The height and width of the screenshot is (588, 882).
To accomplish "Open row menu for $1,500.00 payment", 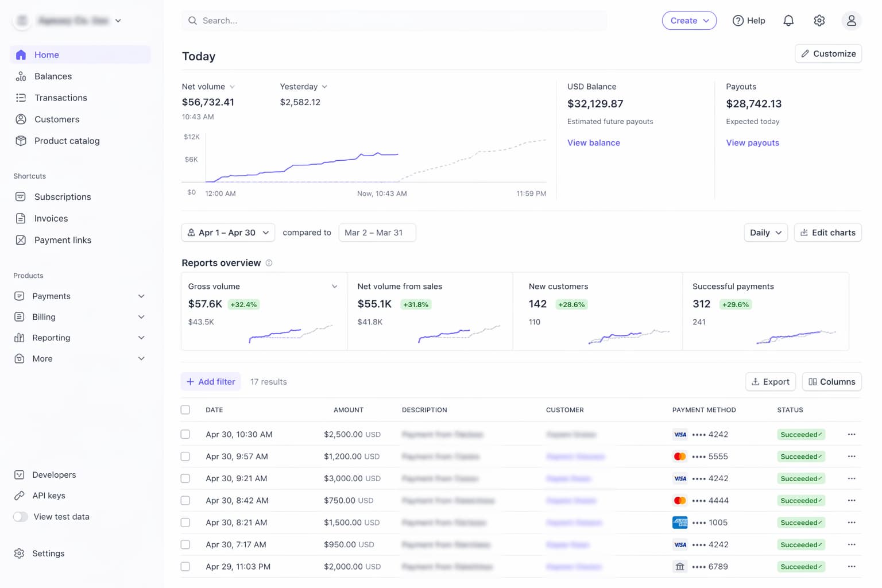I will (x=852, y=523).
